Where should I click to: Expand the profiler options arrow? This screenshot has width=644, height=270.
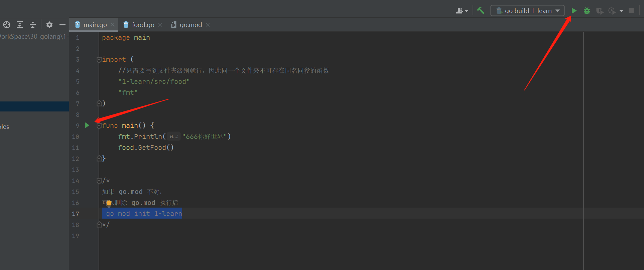click(x=621, y=11)
